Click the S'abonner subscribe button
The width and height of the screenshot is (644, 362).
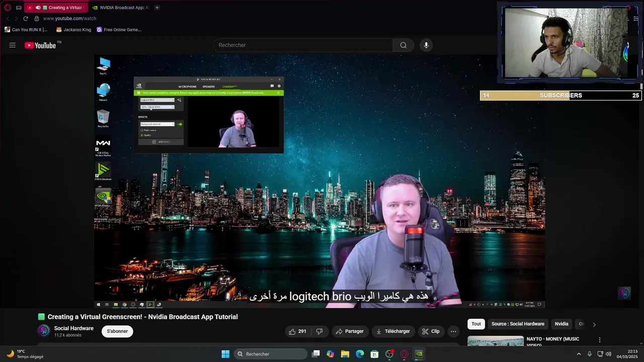click(x=117, y=331)
